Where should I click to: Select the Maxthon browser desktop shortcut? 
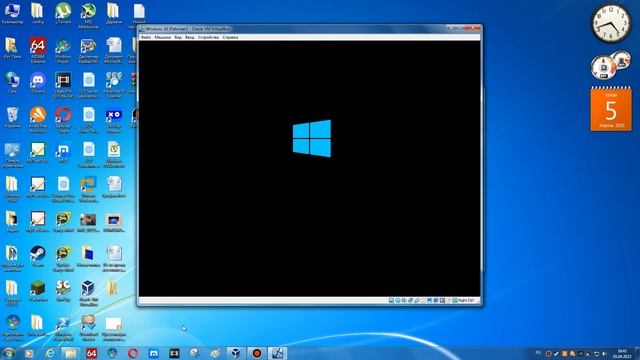(x=63, y=153)
